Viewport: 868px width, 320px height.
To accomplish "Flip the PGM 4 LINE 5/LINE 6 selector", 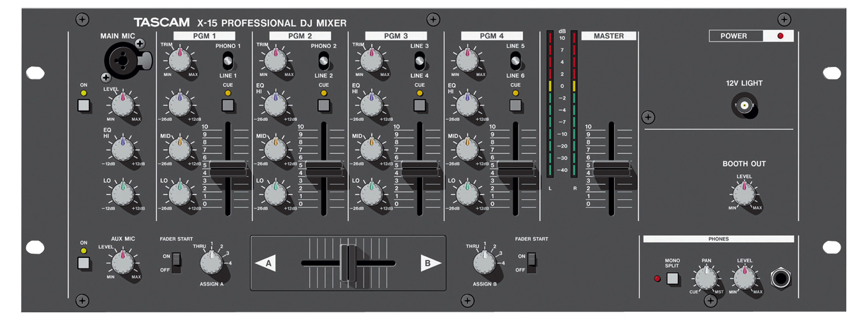I will [515, 61].
